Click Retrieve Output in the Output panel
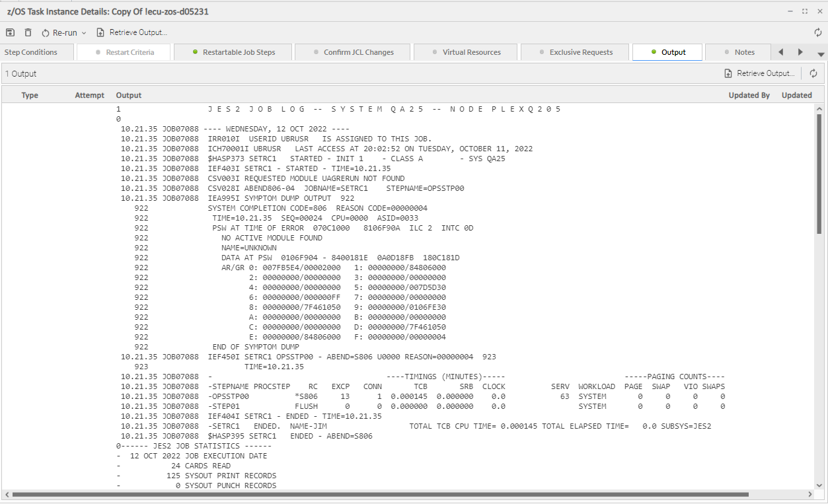Viewport: 828px width, 504px height. pyautogui.click(x=759, y=74)
